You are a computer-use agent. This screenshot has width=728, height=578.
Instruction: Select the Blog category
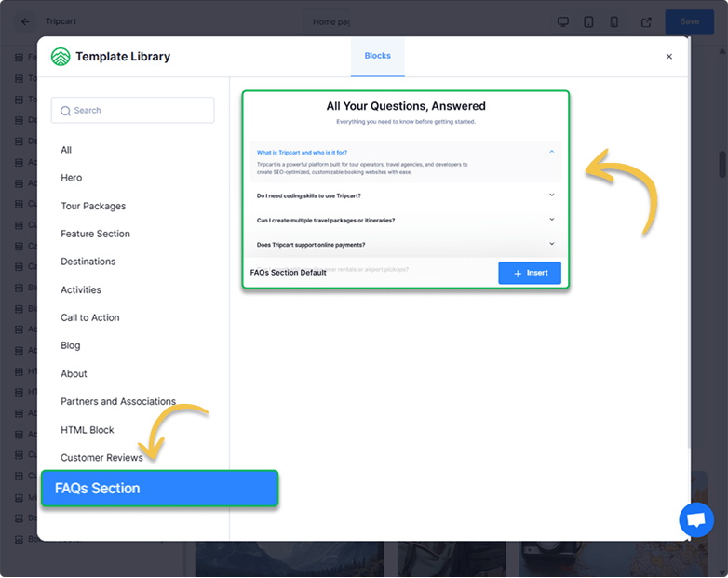click(70, 345)
